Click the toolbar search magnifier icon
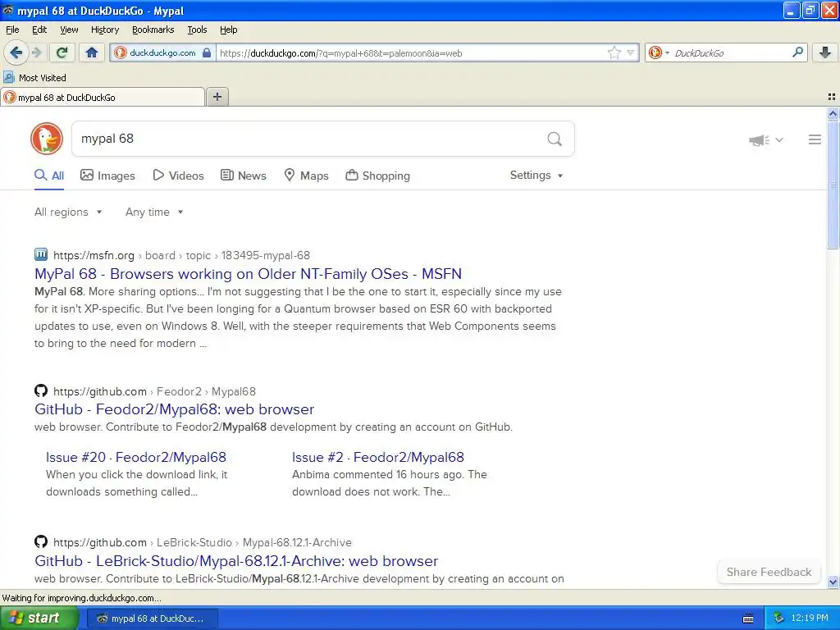The image size is (840, 630). click(797, 52)
